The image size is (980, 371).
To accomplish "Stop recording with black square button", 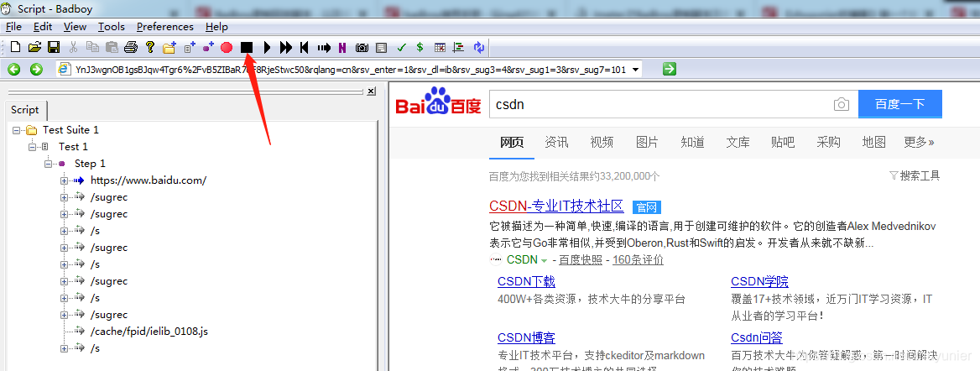I will click(x=247, y=47).
